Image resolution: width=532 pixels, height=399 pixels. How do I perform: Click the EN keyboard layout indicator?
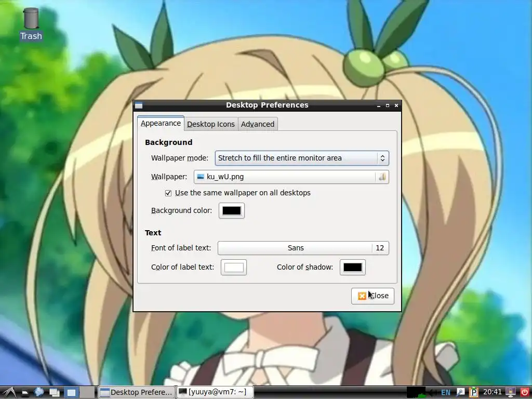[x=445, y=393]
